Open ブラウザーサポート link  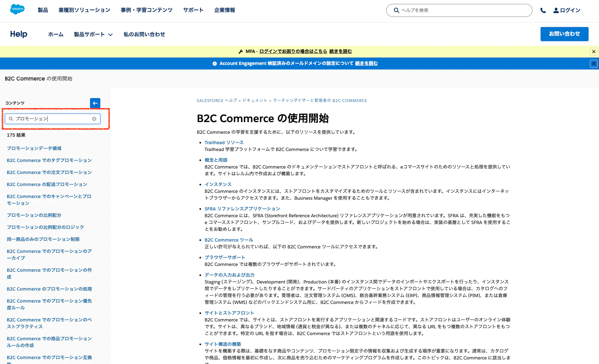pyautogui.click(x=225, y=257)
